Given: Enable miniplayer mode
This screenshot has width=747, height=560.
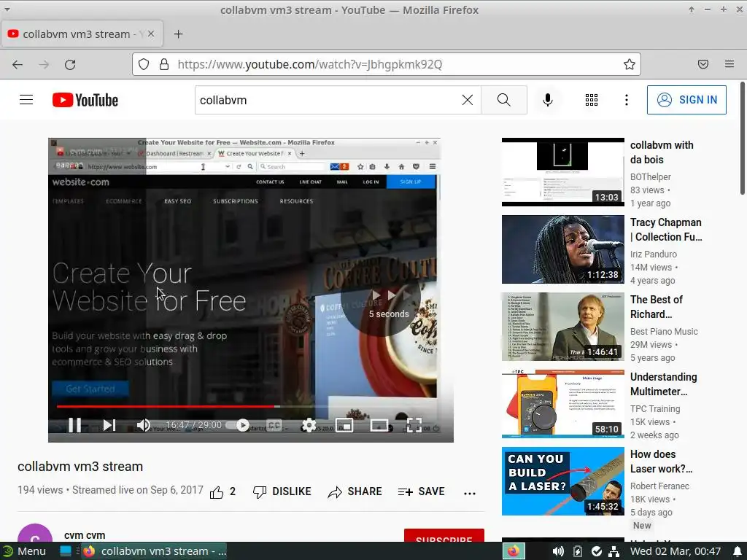Looking at the screenshot, I should pyautogui.click(x=344, y=425).
